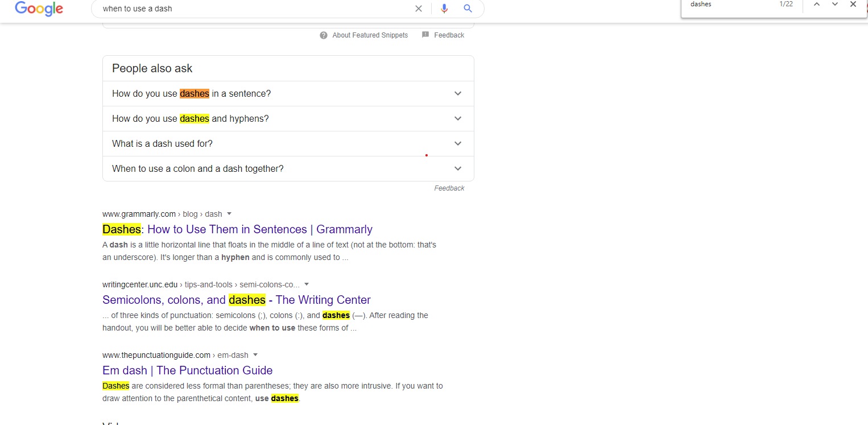
Task: Open 'Semicolons, colons, and dashes - The Writing Center' result
Action: 237,300
